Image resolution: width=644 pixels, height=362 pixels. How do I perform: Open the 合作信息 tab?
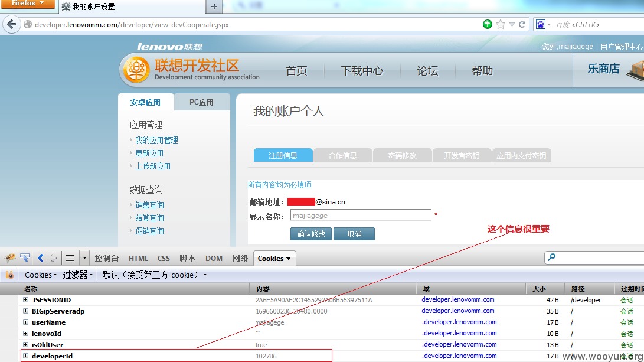coord(342,155)
